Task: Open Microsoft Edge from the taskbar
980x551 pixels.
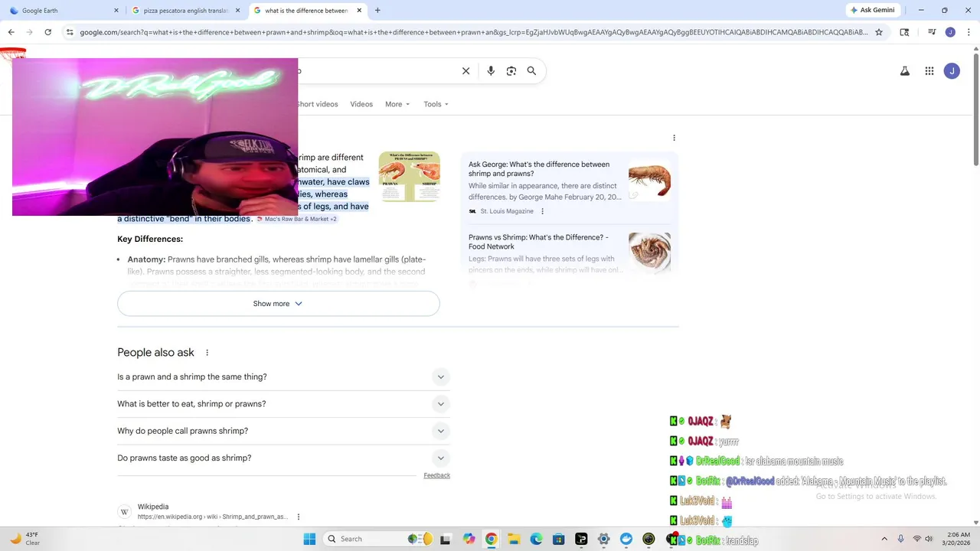Action: 536,539
